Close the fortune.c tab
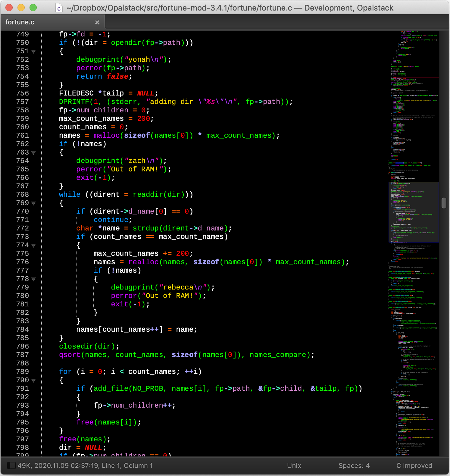The image size is (450, 476). [x=97, y=22]
